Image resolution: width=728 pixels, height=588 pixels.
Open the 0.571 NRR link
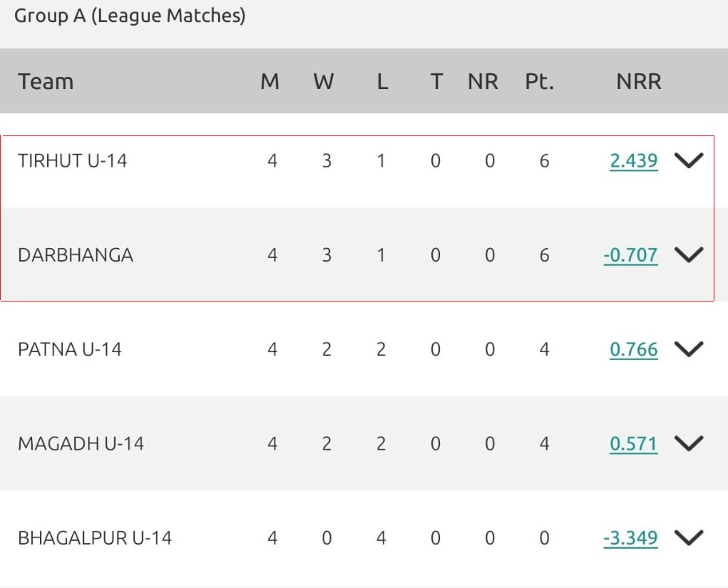click(633, 444)
